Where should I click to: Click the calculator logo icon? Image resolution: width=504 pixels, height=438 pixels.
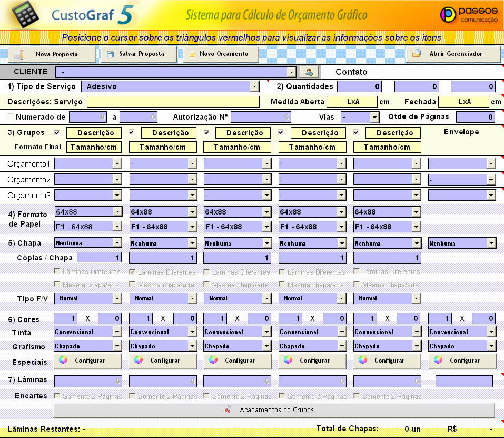coord(25,14)
